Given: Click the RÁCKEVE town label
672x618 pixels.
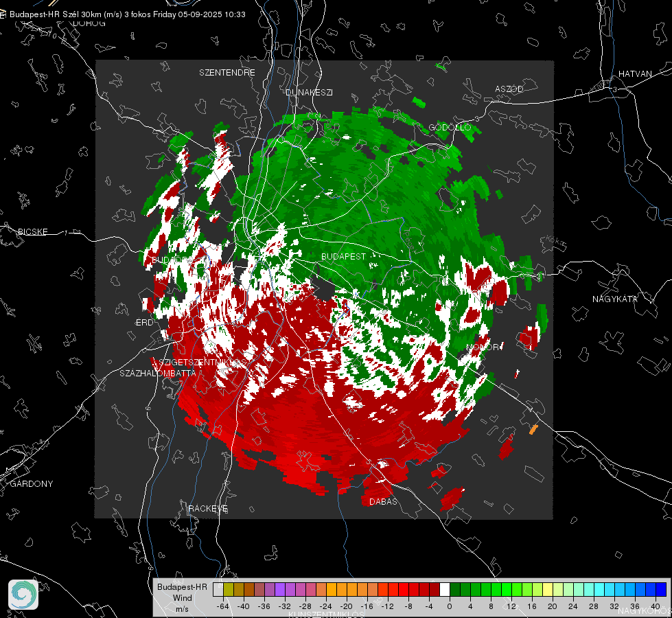Looking at the screenshot, I should pos(208,508).
